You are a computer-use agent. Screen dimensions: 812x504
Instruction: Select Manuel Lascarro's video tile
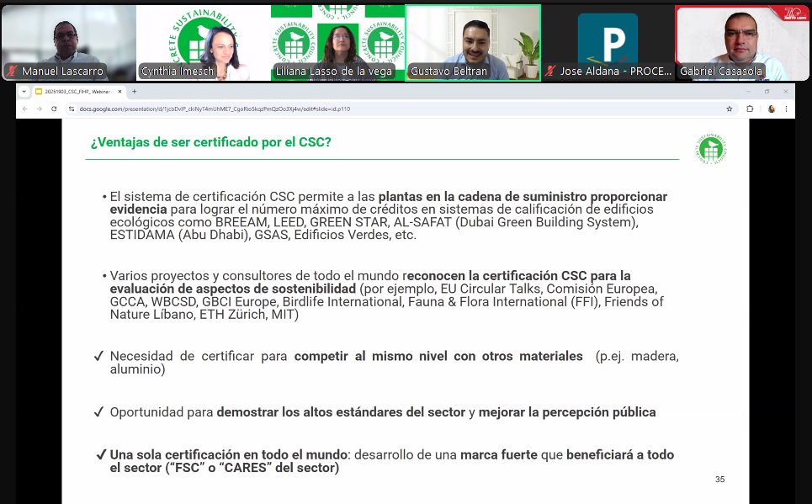pyautogui.click(x=68, y=42)
